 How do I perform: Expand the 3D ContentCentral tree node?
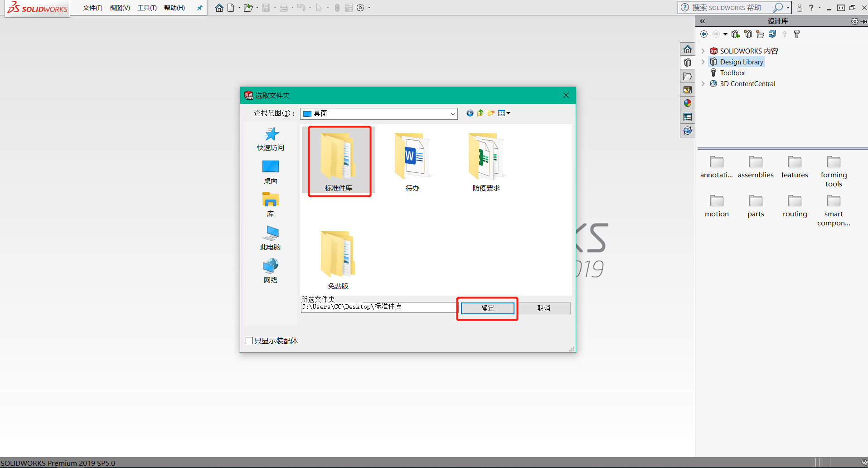[x=703, y=83]
